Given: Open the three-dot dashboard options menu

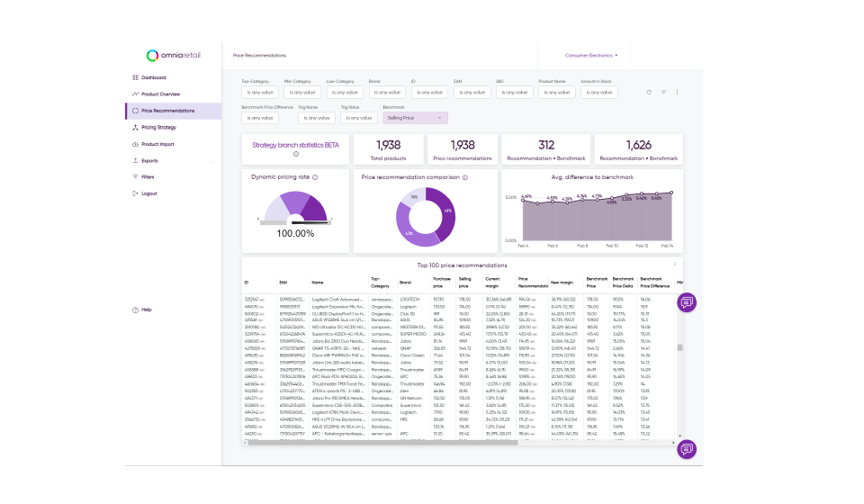Looking at the screenshot, I should pos(677,93).
